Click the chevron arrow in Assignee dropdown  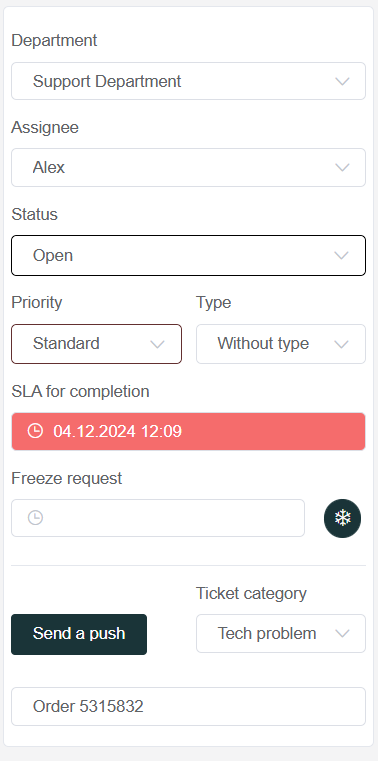[x=342, y=168]
